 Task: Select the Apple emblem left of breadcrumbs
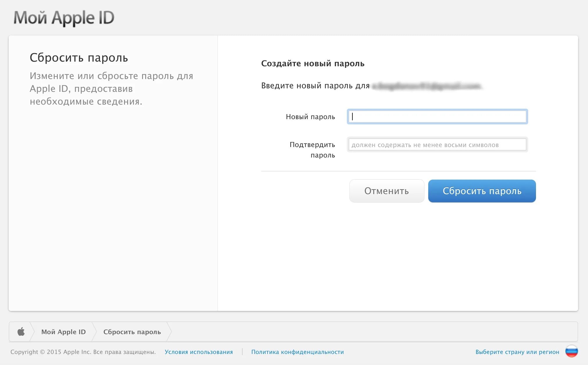[21, 332]
